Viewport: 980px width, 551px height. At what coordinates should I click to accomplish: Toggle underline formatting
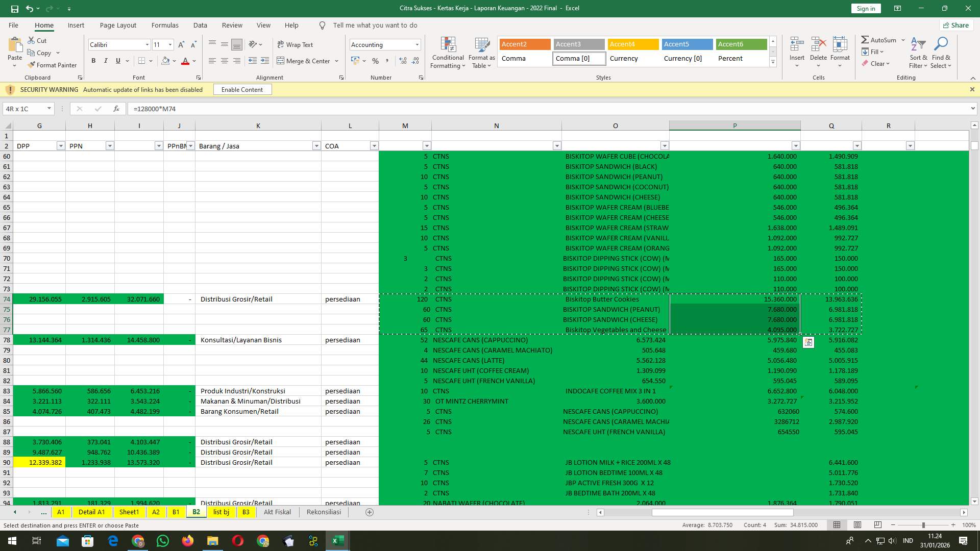tap(117, 60)
